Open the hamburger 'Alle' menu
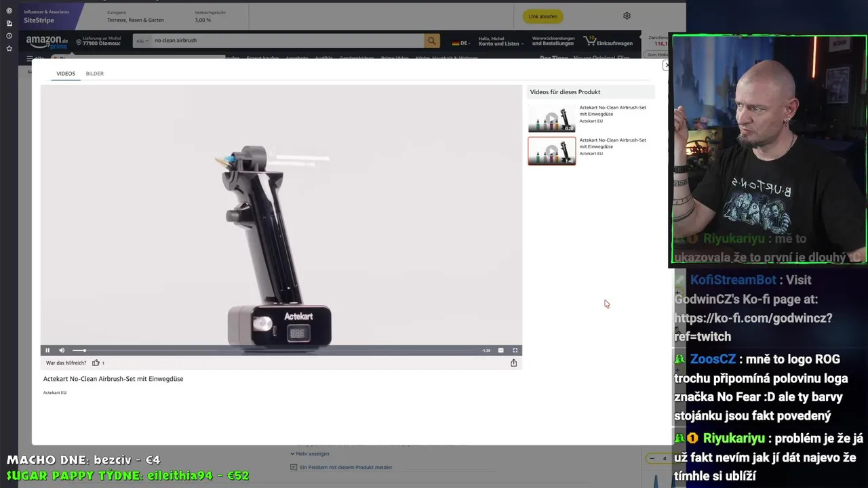 point(34,58)
